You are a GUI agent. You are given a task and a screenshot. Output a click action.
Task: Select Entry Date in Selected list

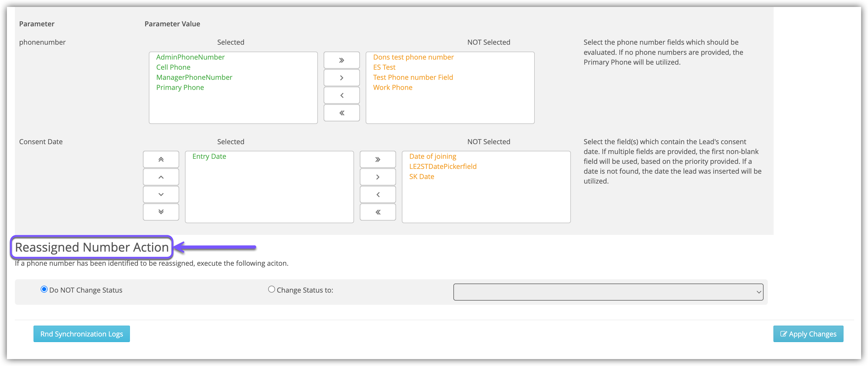(x=209, y=156)
